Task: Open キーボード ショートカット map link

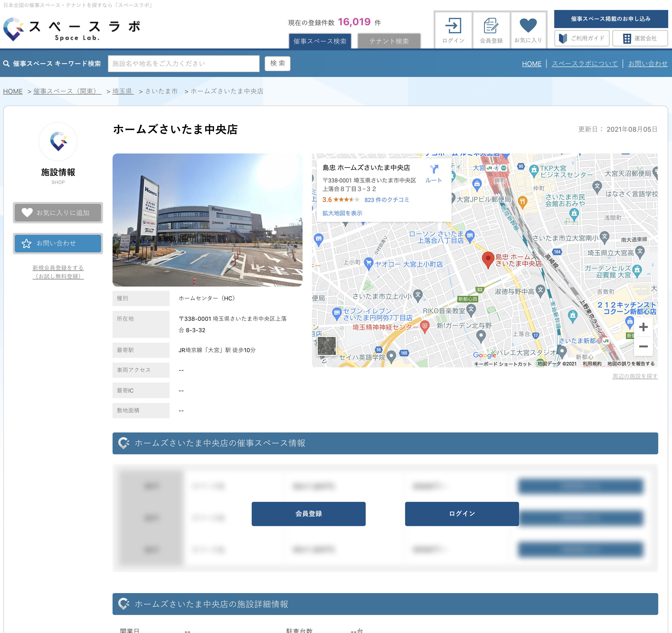Action: [502, 364]
